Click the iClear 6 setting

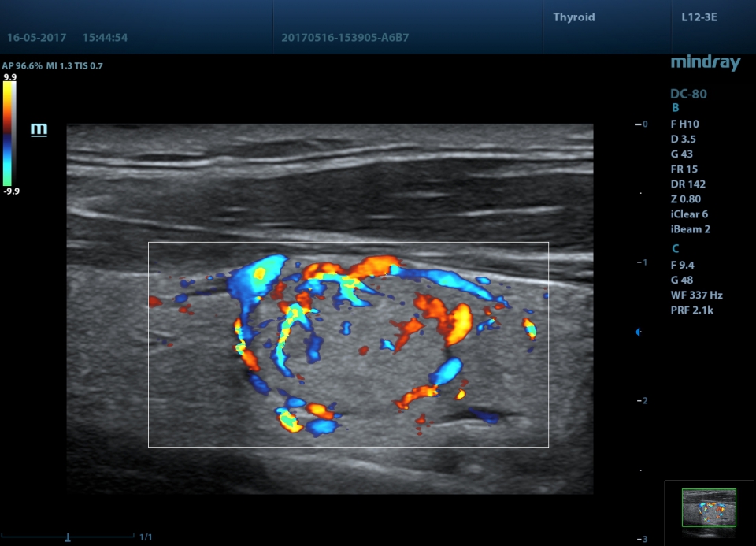coord(689,214)
